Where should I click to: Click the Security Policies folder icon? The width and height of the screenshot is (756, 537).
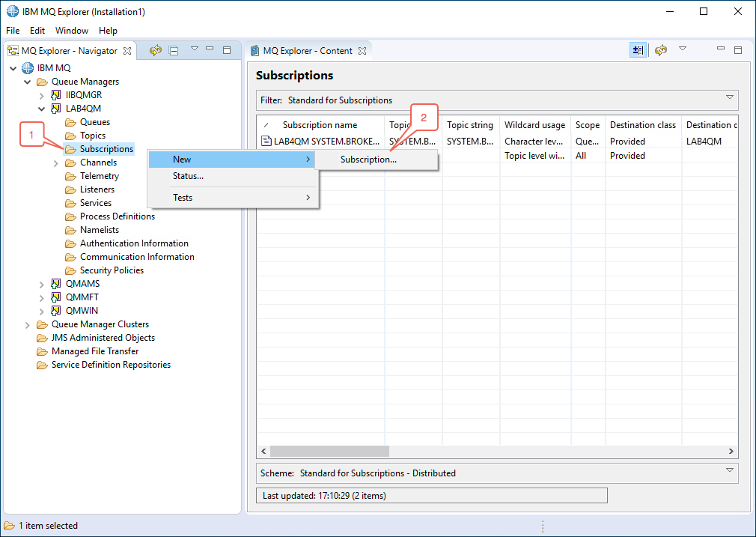pos(71,270)
